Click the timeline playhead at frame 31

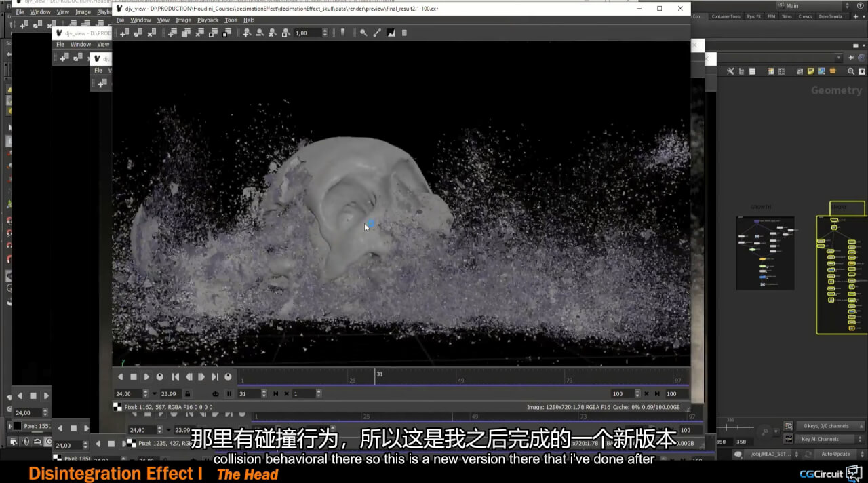click(375, 377)
